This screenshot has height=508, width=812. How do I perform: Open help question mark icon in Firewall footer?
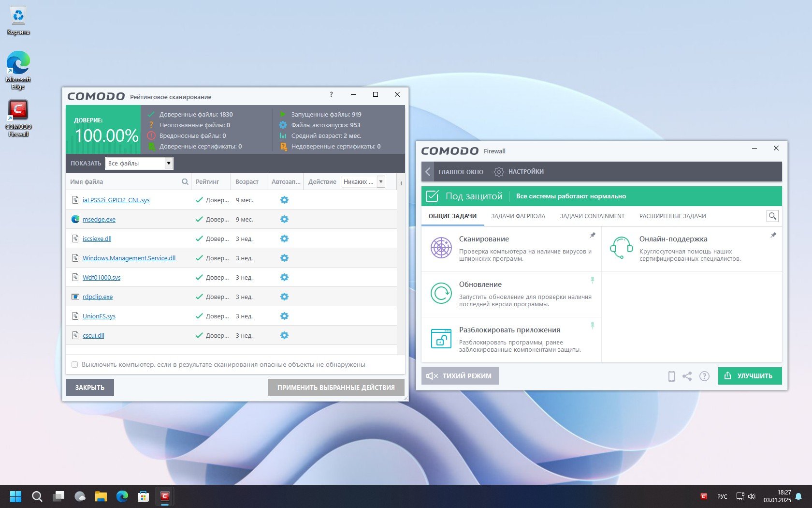point(704,376)
